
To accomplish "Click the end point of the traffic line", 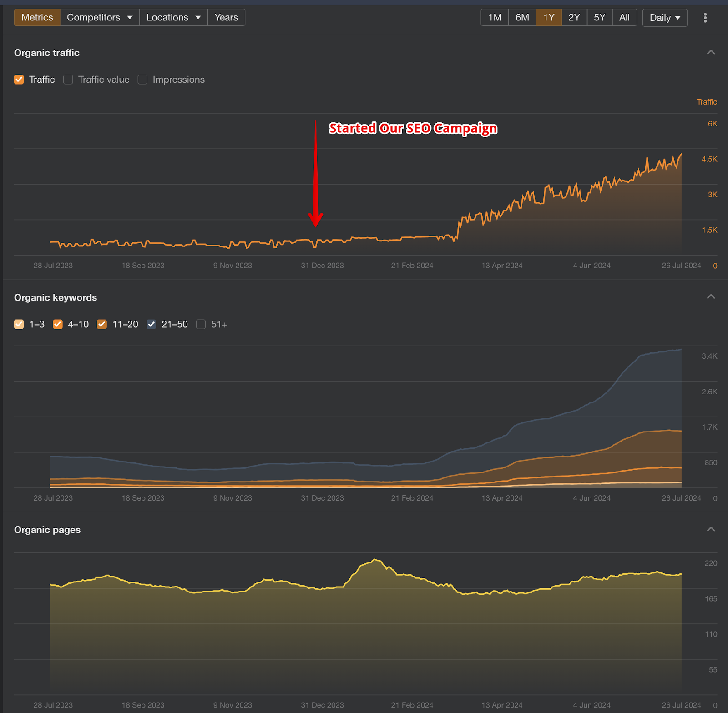I will coord(681,154).
